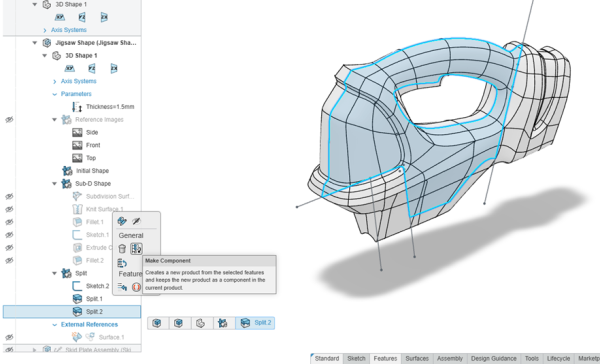
Task: Click 3D shape icon in bottom breadcrumb bar
Action: pyautogui.click(x=200, y=323)
